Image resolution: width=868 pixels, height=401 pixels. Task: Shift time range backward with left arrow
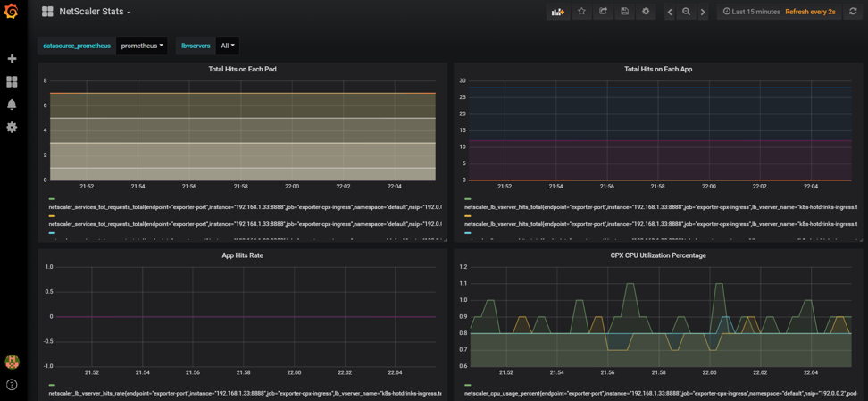(670, 12)
